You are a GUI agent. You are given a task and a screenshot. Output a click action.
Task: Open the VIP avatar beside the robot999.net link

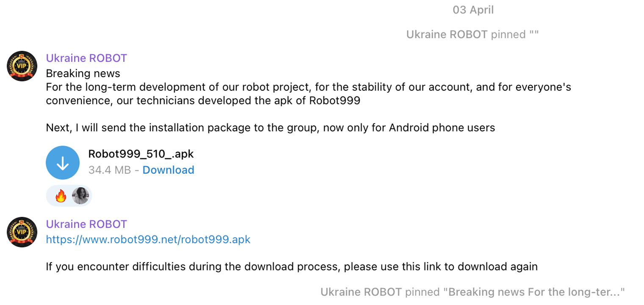click(22, 232)
